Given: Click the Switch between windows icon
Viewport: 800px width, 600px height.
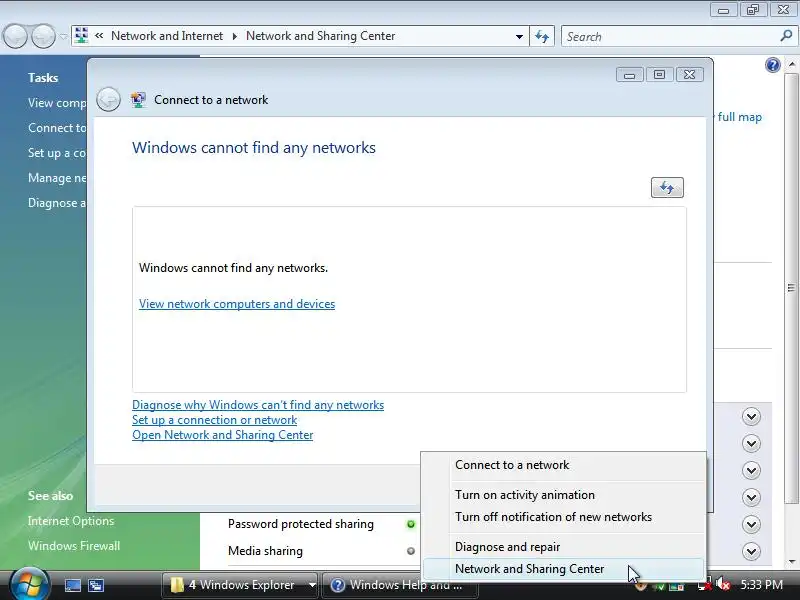Looking at the screenshot, I should [x=95, y=585].
